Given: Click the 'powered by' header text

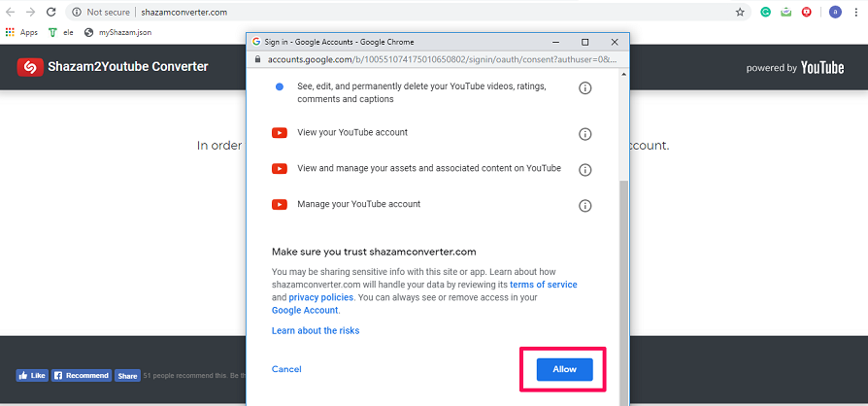Looking at the screenshot, I should coord(771,68).
